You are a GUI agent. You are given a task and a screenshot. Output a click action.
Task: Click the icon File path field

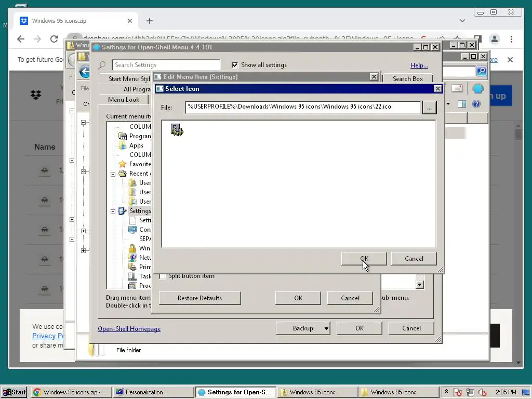[x=303, y=107]
